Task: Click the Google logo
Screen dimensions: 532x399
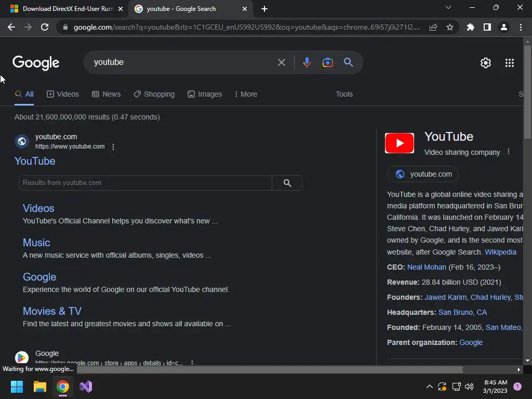Action: click(36, 63)
